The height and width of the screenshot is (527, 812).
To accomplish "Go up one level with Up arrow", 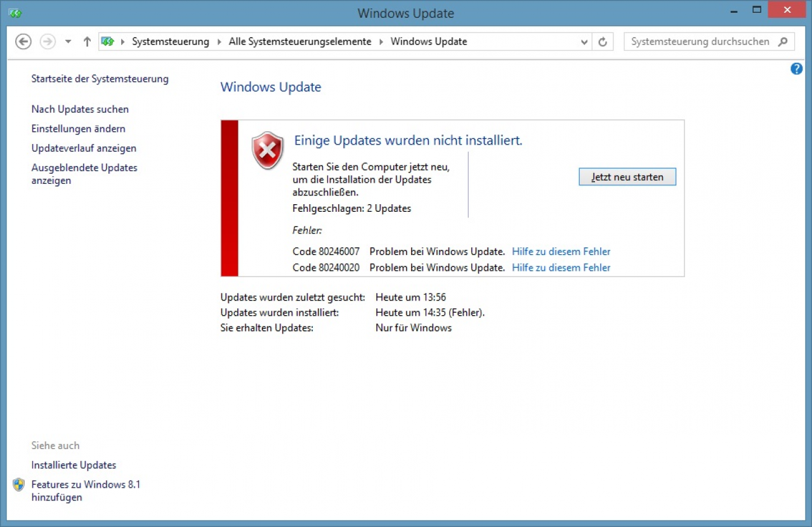I will pyautogui.click(x=88, y=42).
